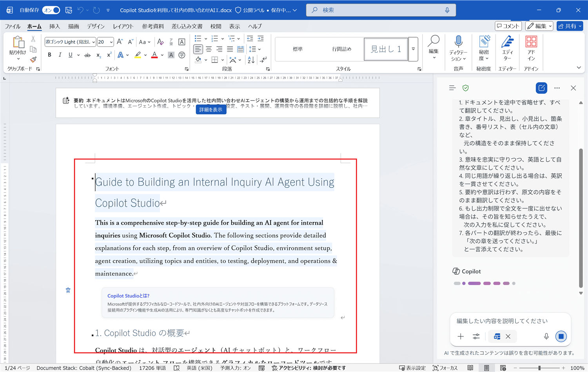Toggle Bold formatting
The width and height of the screenshot is (588, 372).
49,55
